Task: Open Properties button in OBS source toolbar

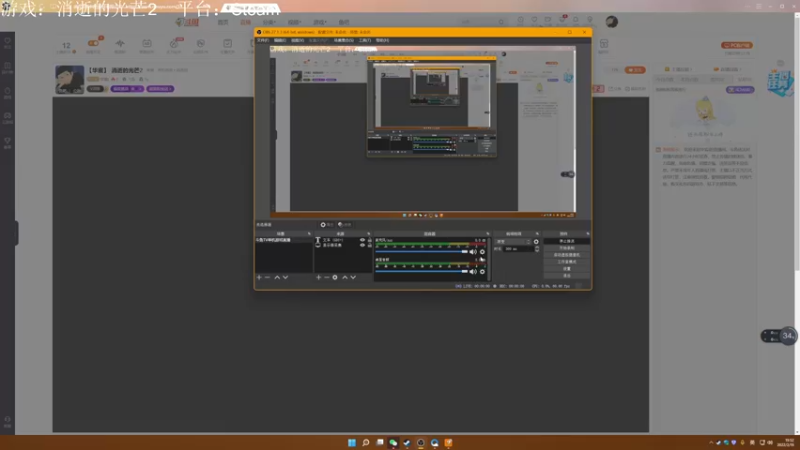Action: click(327, 224)
